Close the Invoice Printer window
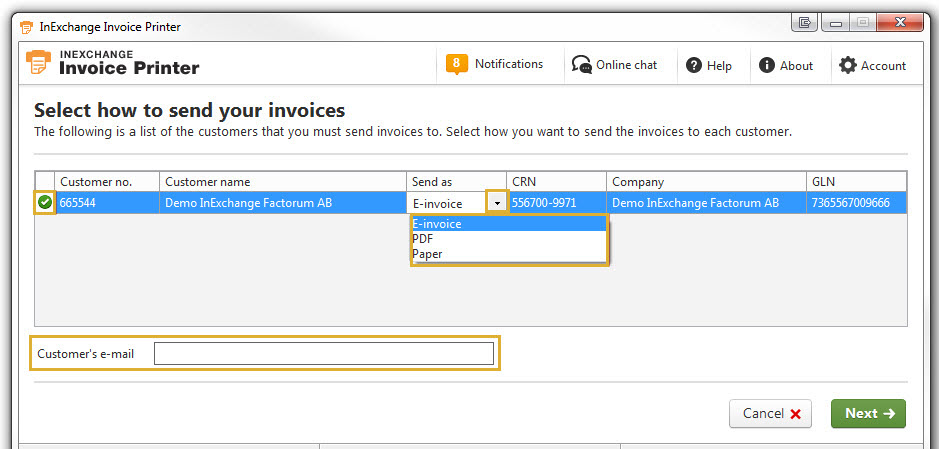 [899, 23]
